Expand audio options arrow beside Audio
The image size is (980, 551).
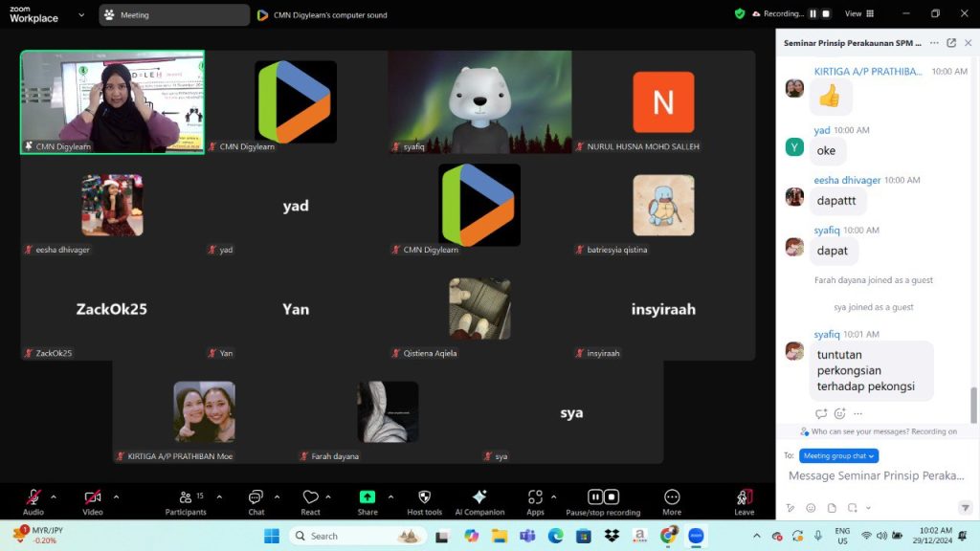54,496
